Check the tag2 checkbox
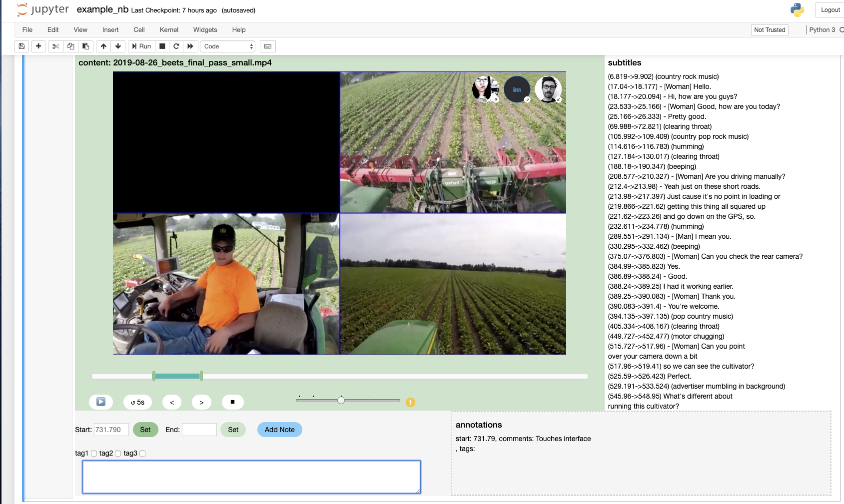This screenshot has height=504, width=844. click(x=118, y=454)
